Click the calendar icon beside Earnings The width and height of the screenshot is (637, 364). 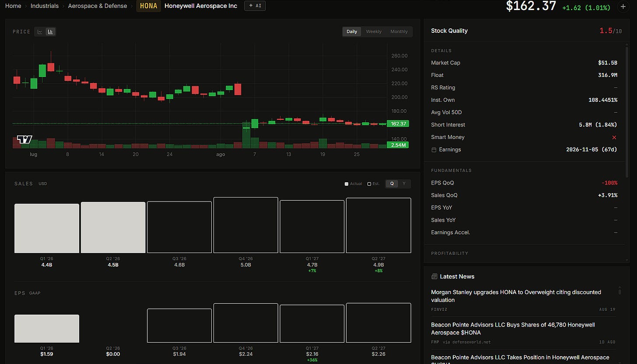pos(434,150)
